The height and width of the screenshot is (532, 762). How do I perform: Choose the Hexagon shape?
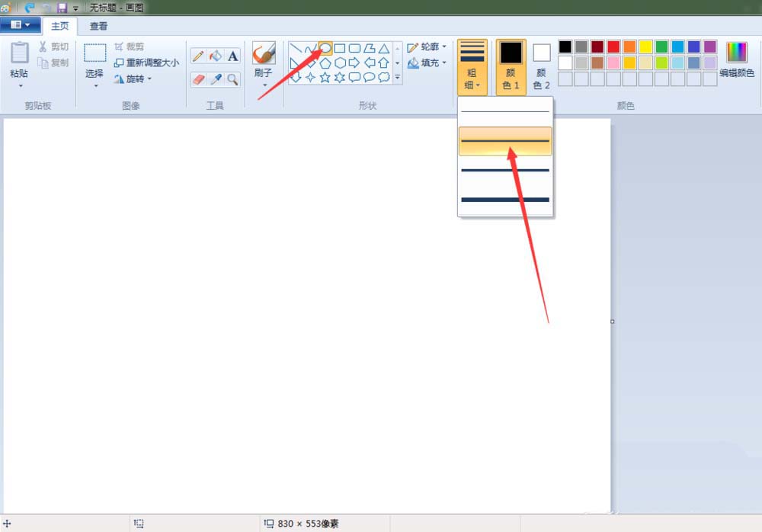pyautogui.click(x=340, y=62)
